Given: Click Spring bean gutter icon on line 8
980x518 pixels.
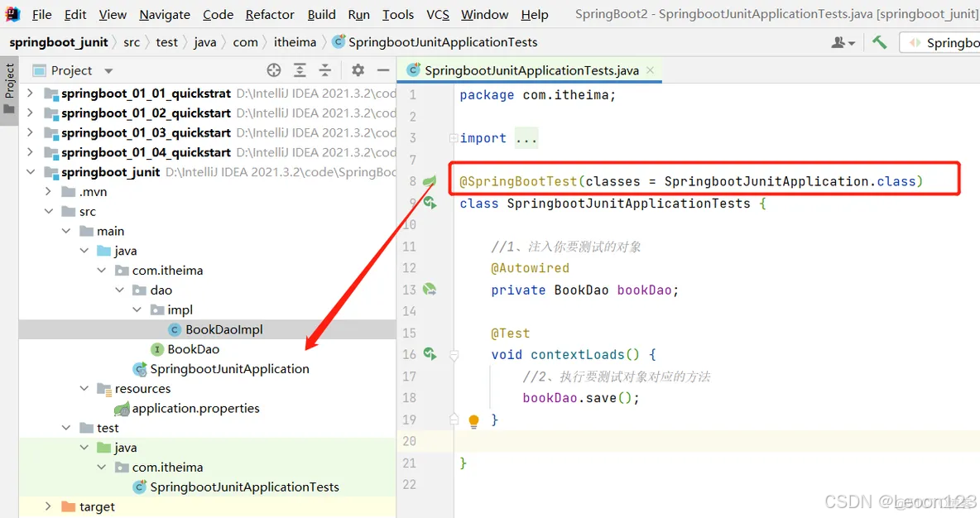Looking at the screenshot, I should point(430,181).
